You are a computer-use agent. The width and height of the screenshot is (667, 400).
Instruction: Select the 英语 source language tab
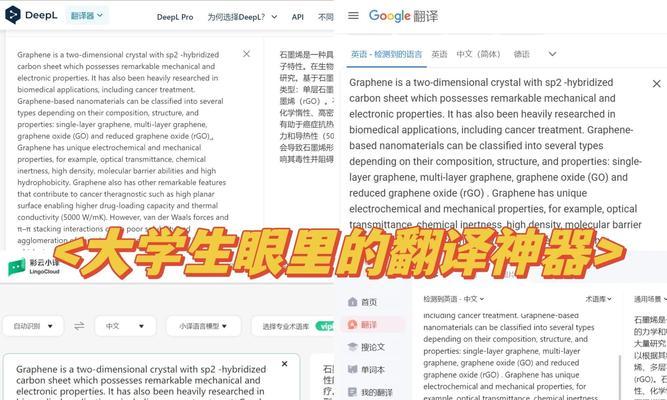pyautogui.click(x=439, y=54)
